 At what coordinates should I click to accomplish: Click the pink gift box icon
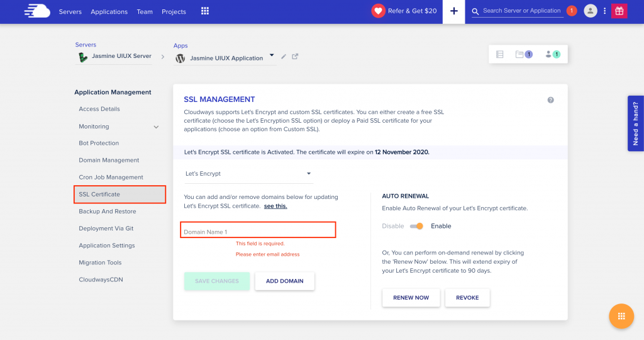619,11
